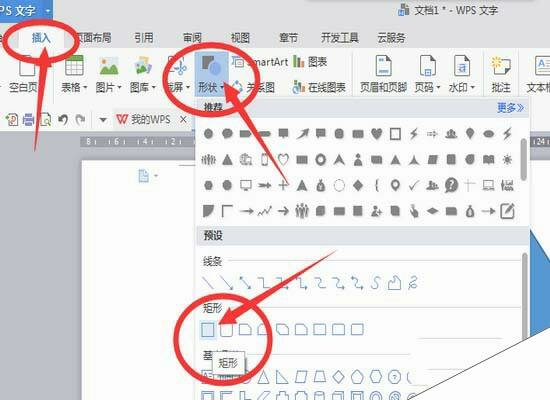Switch to the 页面布局 tab
Image resolution: width=550 pixels, height=400 pixels.
click(94, 38)
